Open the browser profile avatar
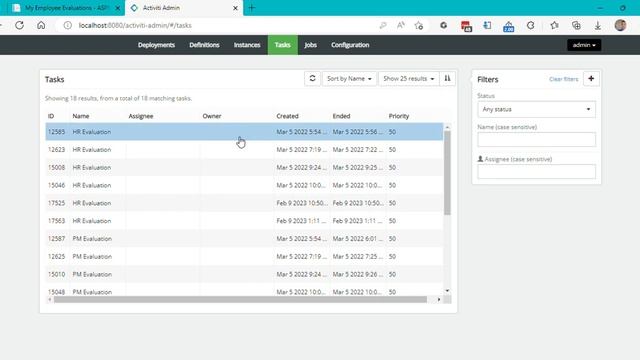The width and height of the screenshot is (640, 360). coord(620,25)
